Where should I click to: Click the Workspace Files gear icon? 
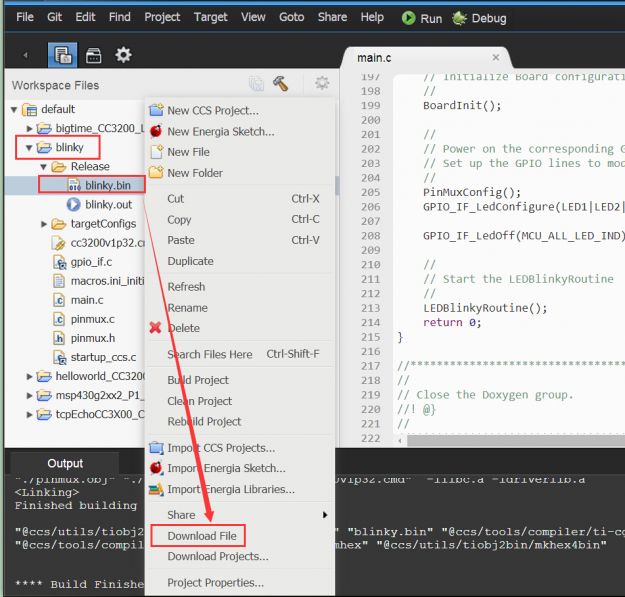click(x=322, y=83)
